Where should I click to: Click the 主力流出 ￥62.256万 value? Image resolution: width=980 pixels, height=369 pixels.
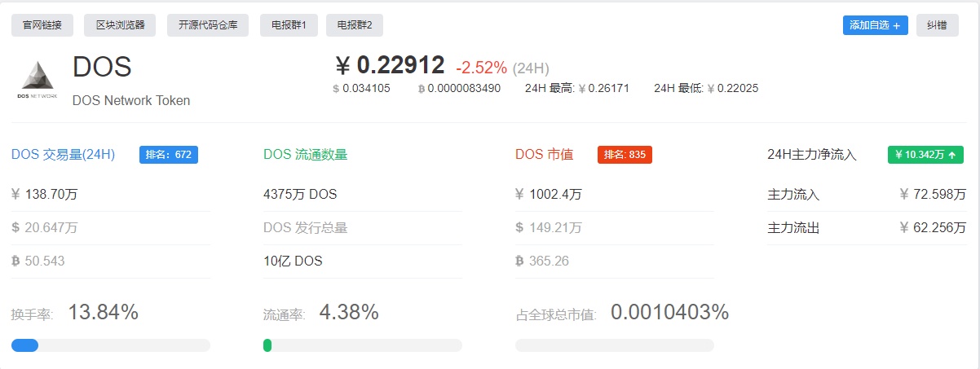[x=933, y=228]
